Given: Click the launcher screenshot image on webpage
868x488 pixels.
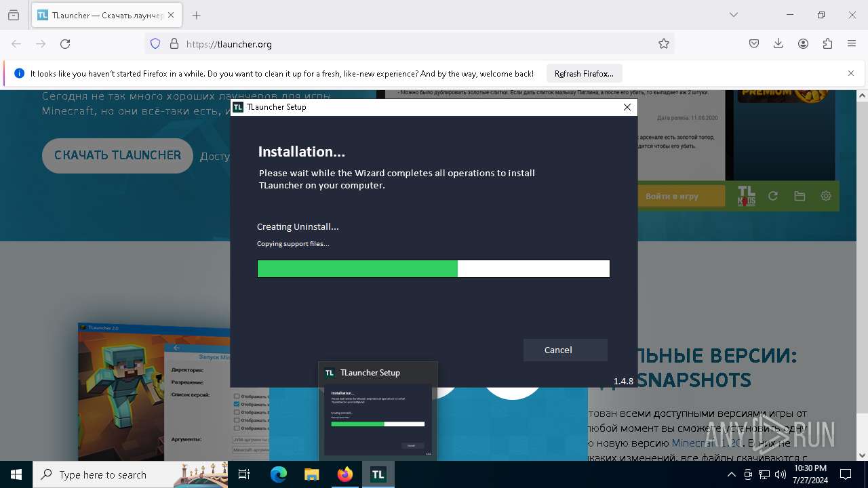Looking at the screenshot, I should click(x=155, y=392).
